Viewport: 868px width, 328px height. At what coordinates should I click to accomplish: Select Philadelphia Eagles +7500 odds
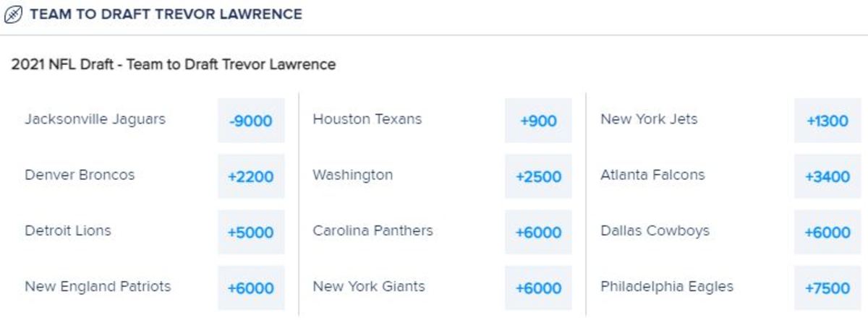click(x=827, y=288)
